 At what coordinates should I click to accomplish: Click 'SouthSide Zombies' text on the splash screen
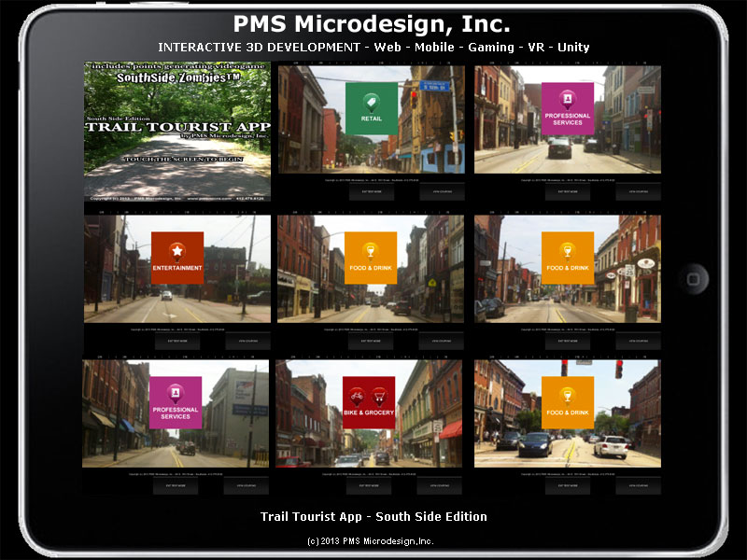[x=178, y=77]
